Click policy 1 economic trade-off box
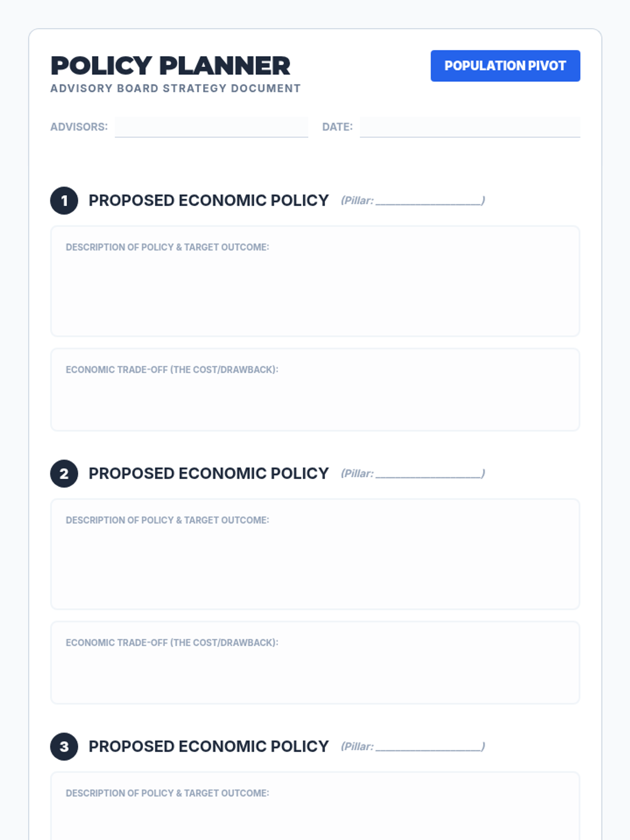 tap(315, 390)
